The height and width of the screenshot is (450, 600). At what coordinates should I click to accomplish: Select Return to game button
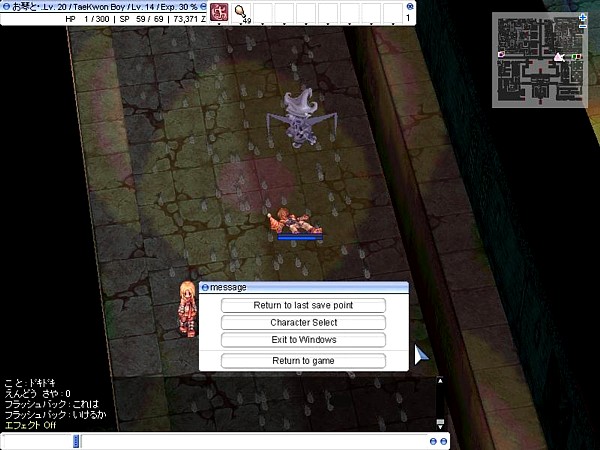[303, 361]
